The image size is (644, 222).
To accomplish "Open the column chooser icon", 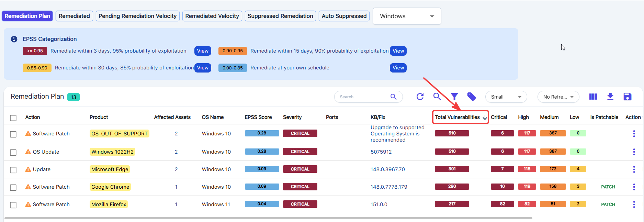I will 593,97.
